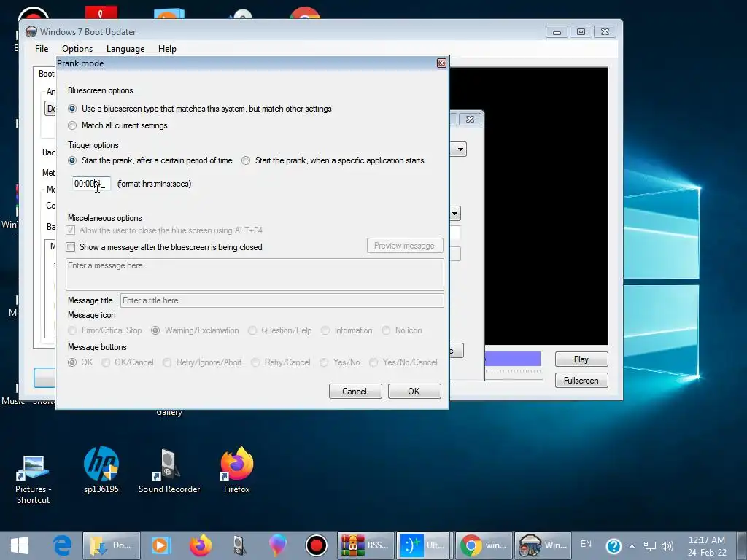Open the network tray icon

point(650,546)
